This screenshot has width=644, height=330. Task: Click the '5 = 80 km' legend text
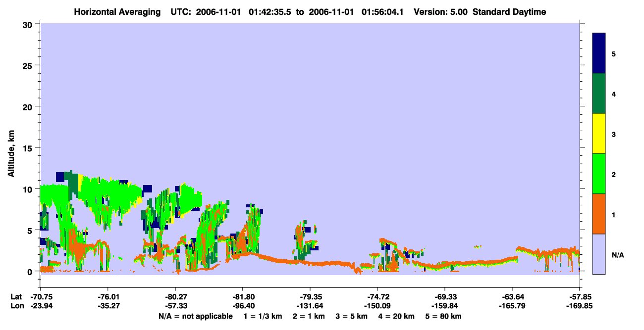coord(444,316)
